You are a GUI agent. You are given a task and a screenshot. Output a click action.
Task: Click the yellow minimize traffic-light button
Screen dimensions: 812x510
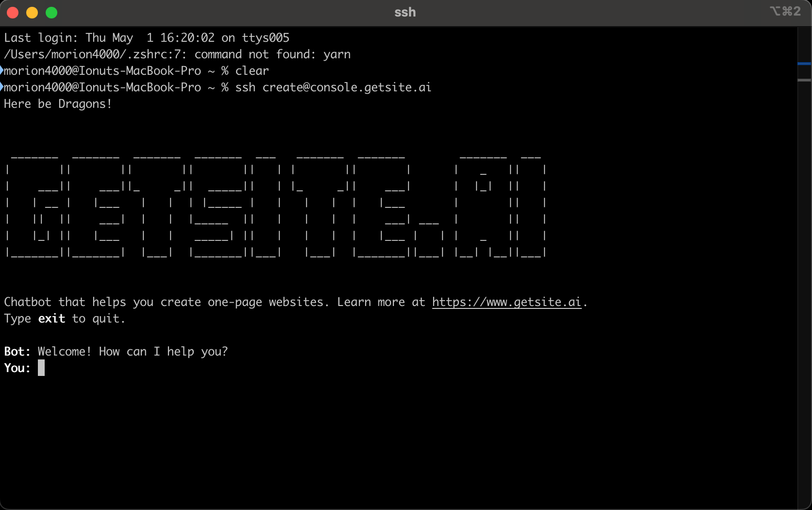32,13
